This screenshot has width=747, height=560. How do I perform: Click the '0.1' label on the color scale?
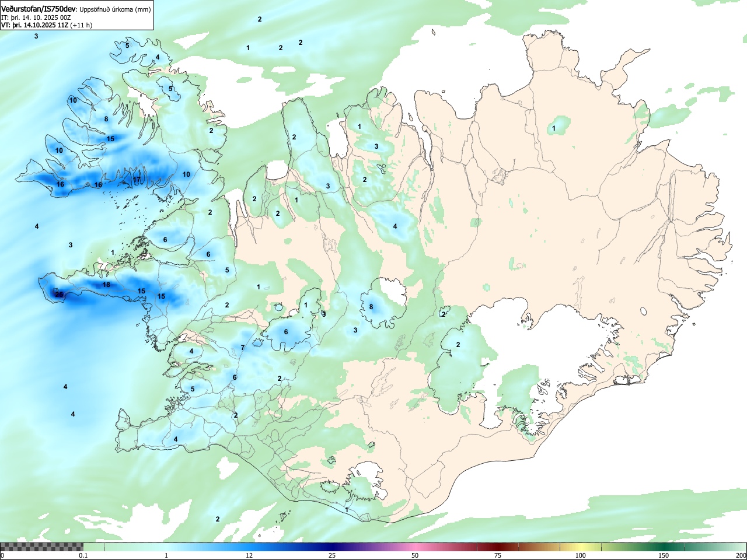pos(83,555)
